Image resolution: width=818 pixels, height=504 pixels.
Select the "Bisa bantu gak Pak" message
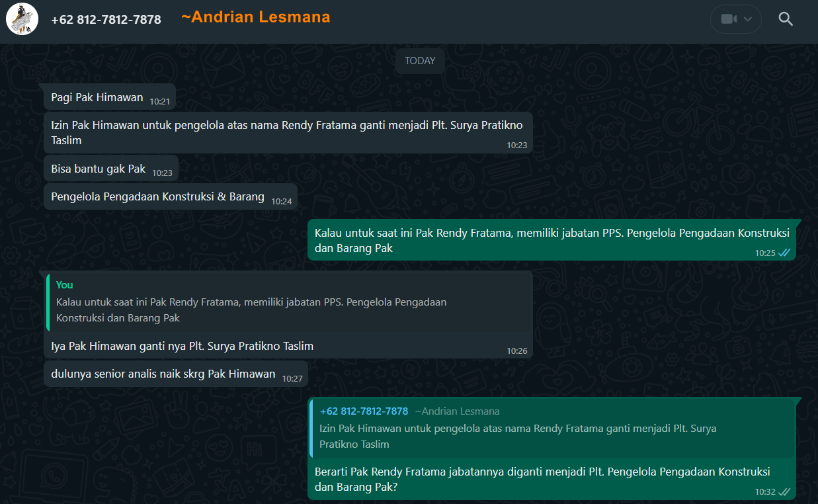[99, 169]
